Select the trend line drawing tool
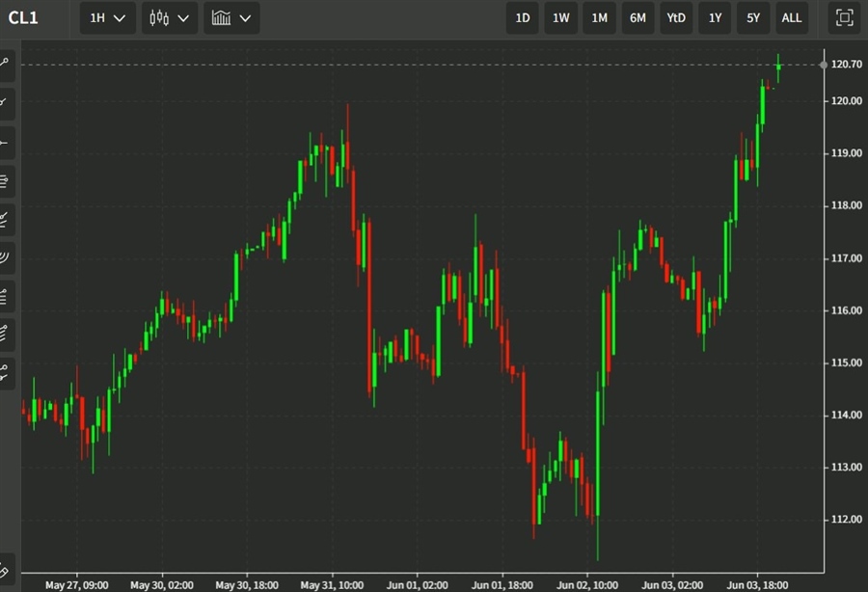 coord(6,64)
